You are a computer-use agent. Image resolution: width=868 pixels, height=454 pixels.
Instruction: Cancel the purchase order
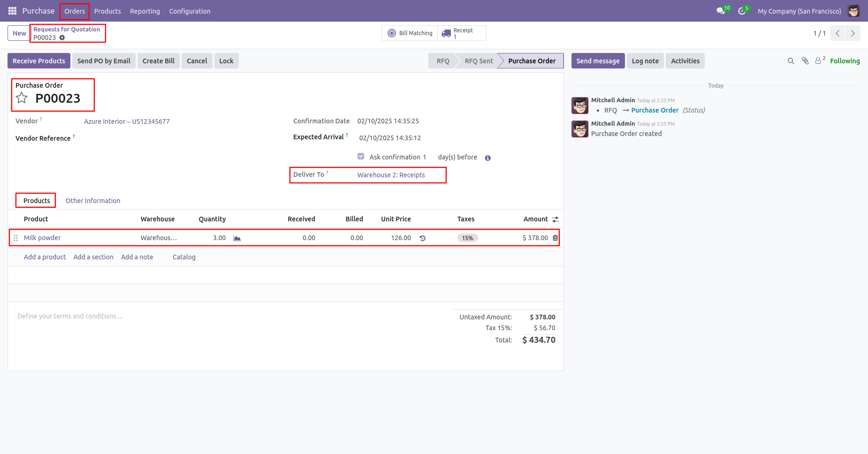tap(197, 61)
